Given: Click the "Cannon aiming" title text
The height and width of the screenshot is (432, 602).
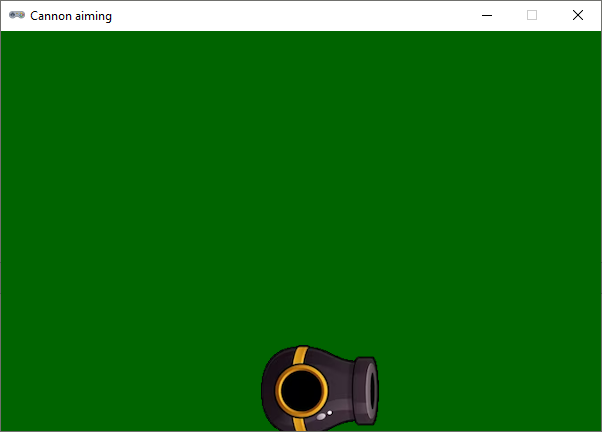Looking at the screenshot, I should (x=71, y=16).
